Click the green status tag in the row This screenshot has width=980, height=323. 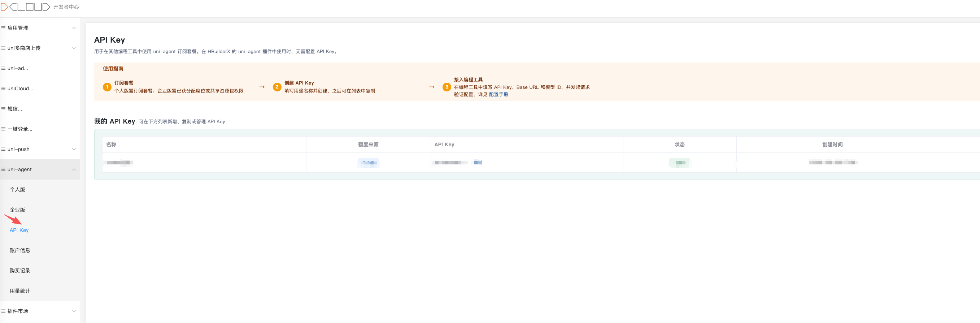pos(680,163)
